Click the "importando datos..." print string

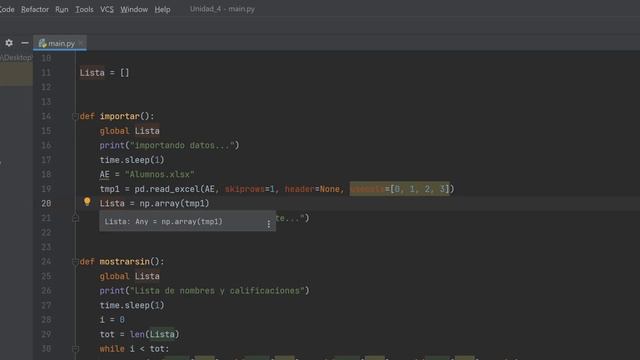click(x=182, y=145)
